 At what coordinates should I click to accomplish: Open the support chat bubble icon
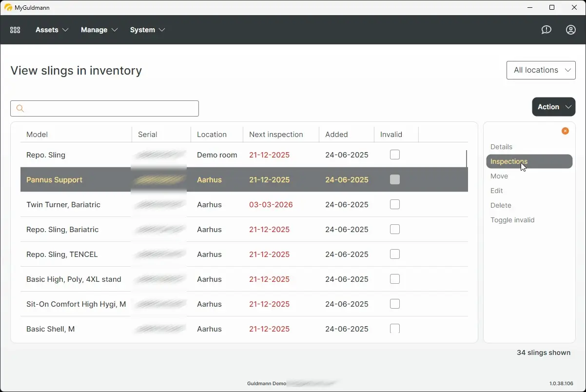[x=546, y=30]
